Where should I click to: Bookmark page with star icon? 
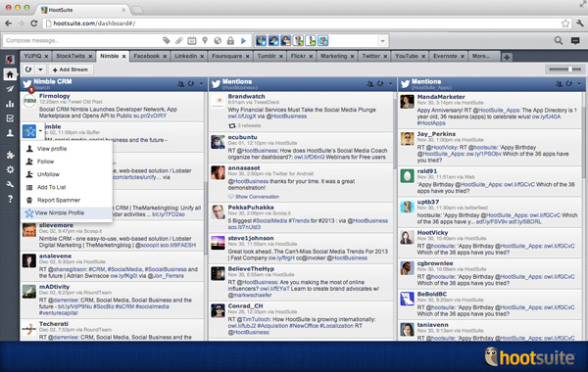coord(565,23)
